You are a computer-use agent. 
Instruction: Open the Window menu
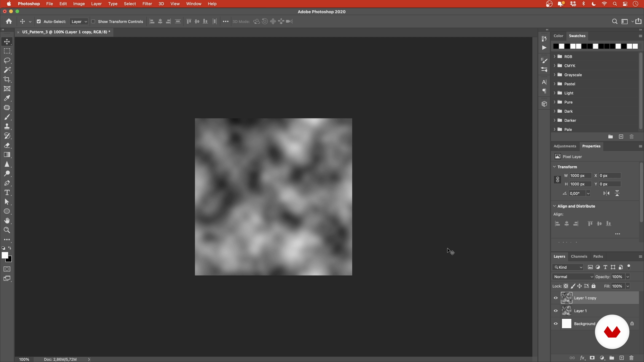pos(194,4)
